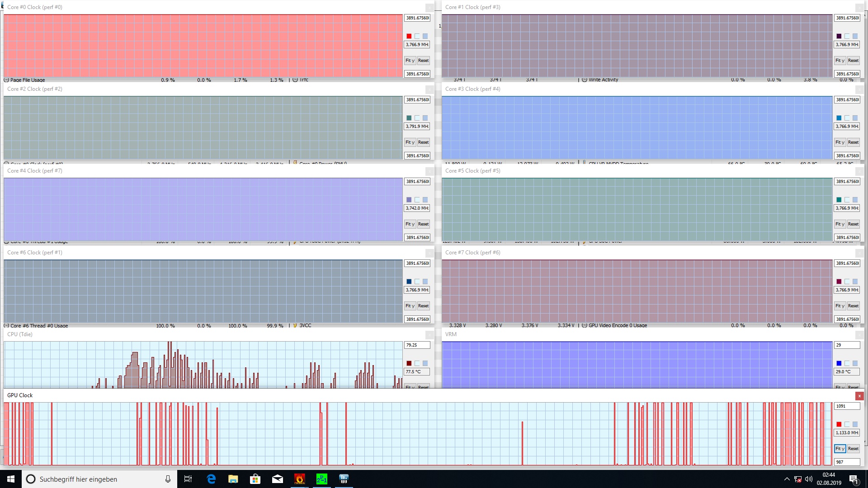The width and height of the screenshot is (868, 488).
Task: Click the Task View taskbar icon
Action: (188, 479)
